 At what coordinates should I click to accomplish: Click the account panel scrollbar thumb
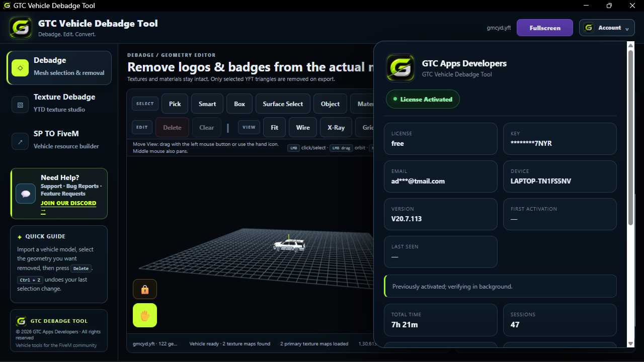pyautogui.click(x=631, y=138)
